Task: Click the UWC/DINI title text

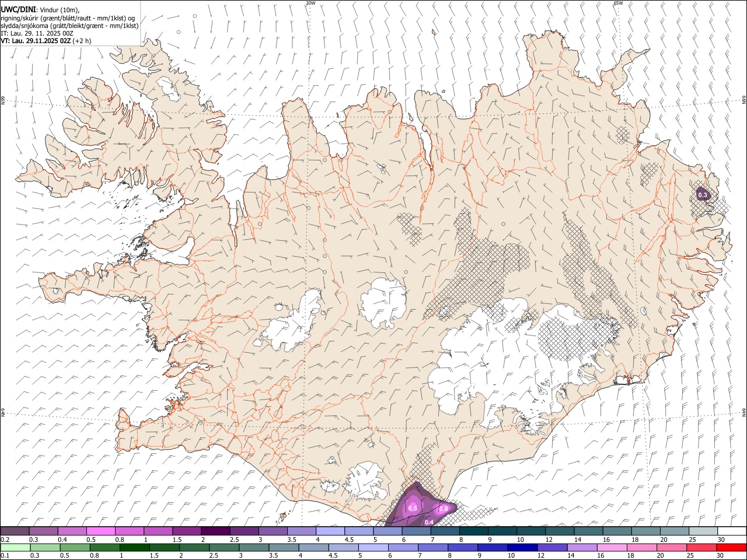Action: (18, 10)
